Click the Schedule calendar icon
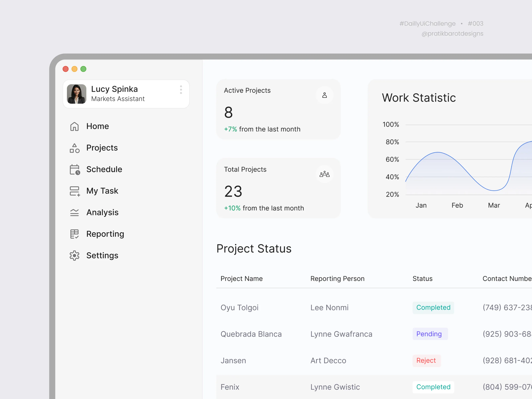Screen dimensions: 532x399 pyautogui.click(x=74, y=170)
